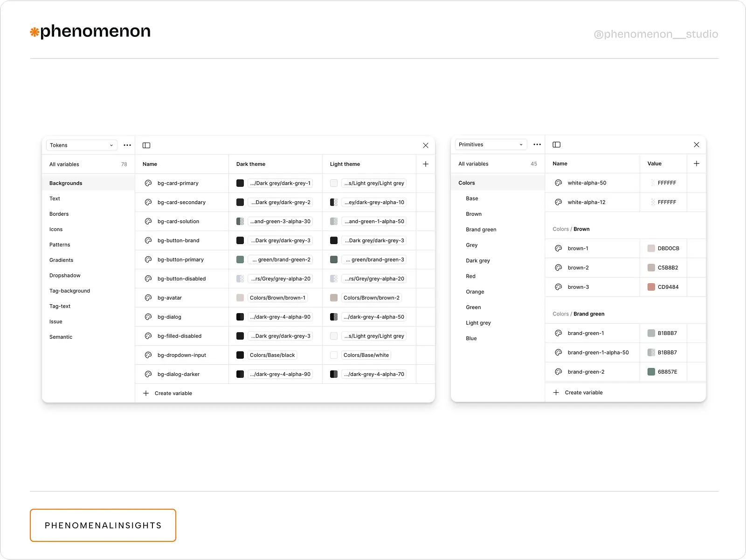Open the Primitives collection dropdown
The height and width of the screenshot is (560, 746).
click(490, 144)
